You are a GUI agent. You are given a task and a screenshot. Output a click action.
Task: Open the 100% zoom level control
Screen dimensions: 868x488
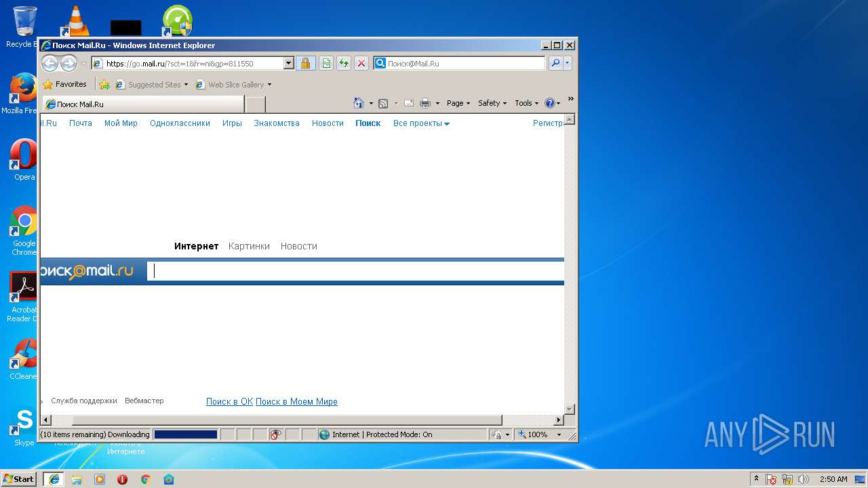coord(540,434)
